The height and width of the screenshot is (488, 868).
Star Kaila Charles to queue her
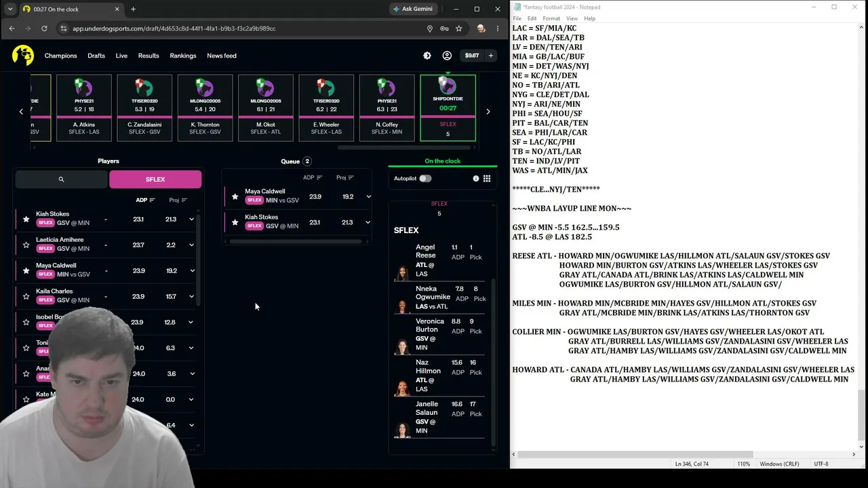(26, 296)
